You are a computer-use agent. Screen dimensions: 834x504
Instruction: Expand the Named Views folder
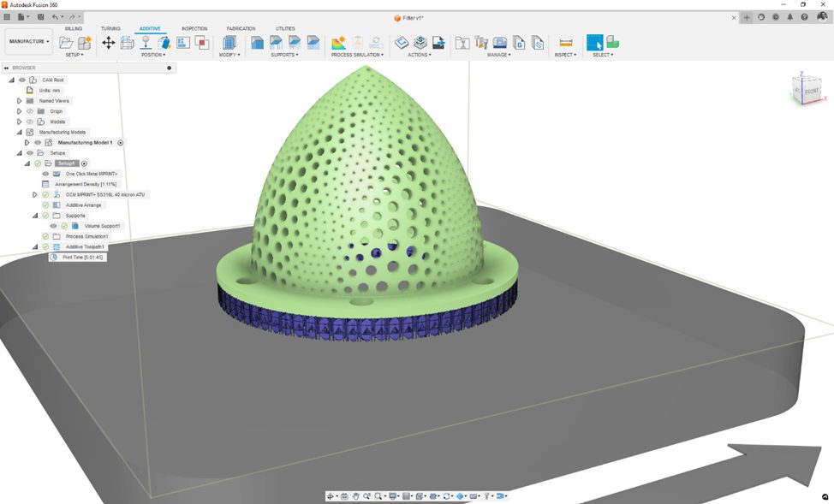pyautogui.click(x=19, y=101)
